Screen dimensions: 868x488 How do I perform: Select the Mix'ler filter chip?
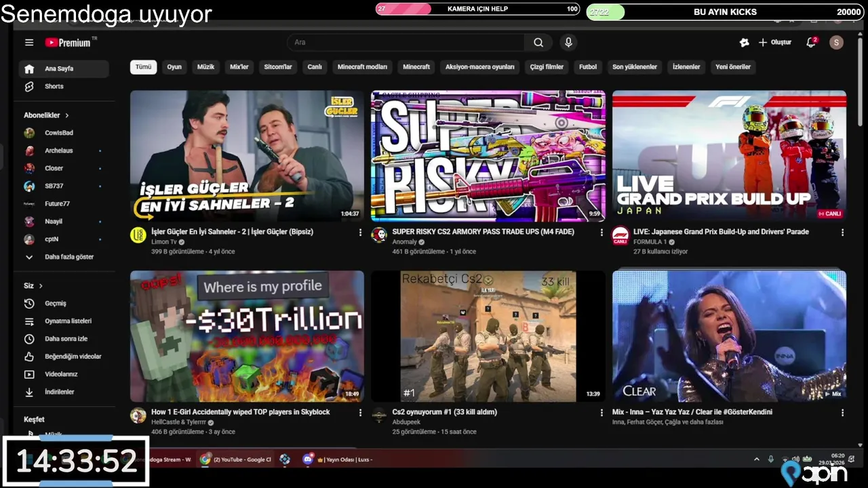(x=239, y=67)
